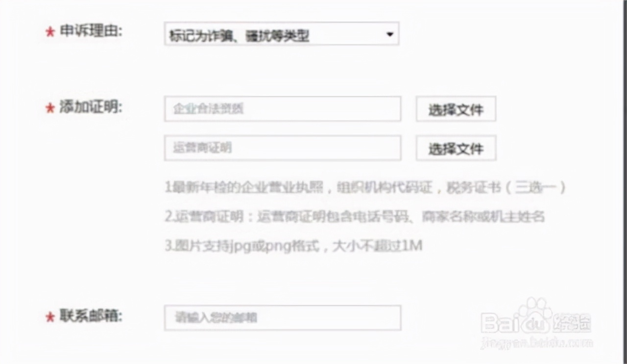Click the 经验 text in the Baidu watermark
627x364 pixels.
[572, 323]
